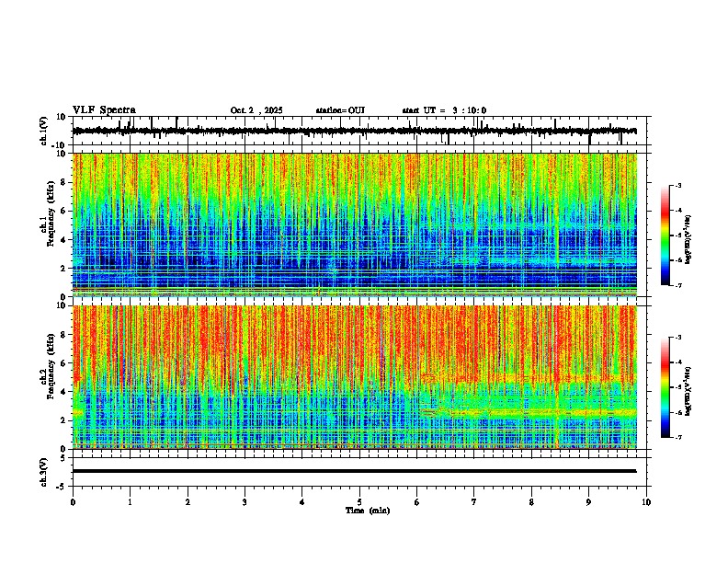Click the ch.3 flat black voltage trace

coord(354,471)
